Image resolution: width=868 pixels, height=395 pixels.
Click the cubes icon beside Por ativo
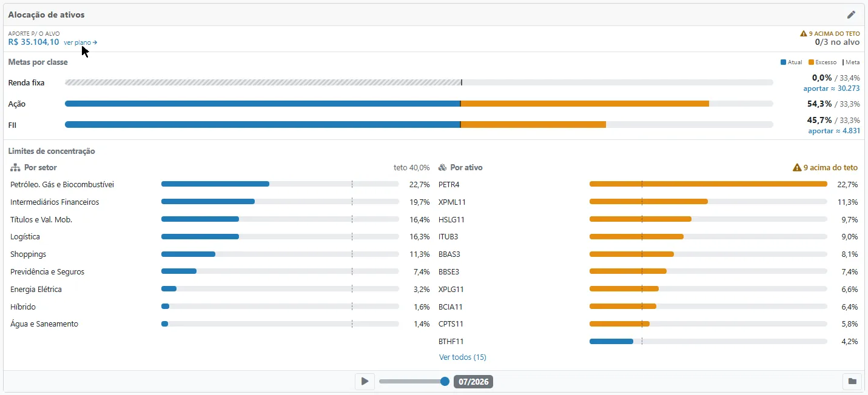click(443, 168)
